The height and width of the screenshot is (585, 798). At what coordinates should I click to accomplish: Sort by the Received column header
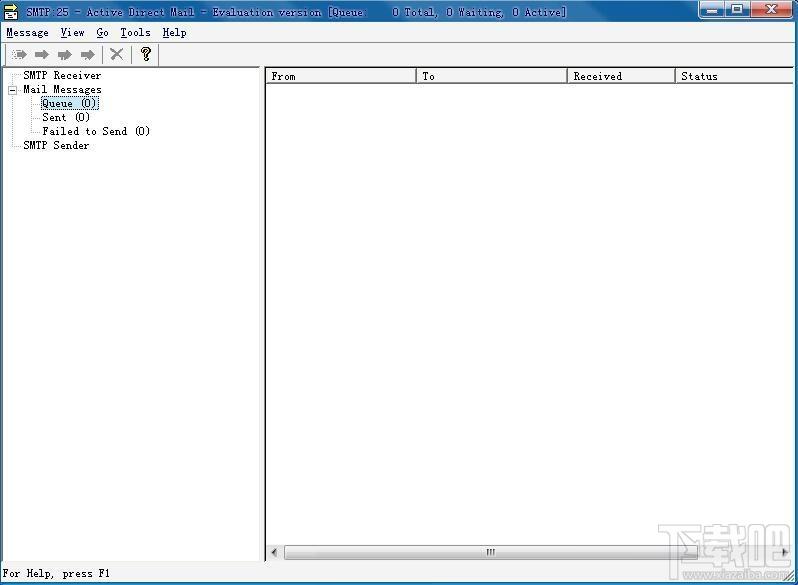point(621,76)
